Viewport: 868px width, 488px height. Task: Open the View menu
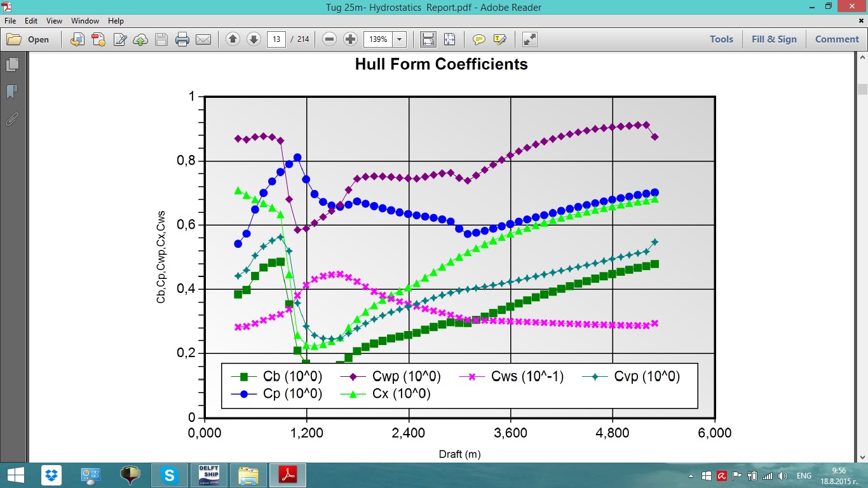click(54, 21)
